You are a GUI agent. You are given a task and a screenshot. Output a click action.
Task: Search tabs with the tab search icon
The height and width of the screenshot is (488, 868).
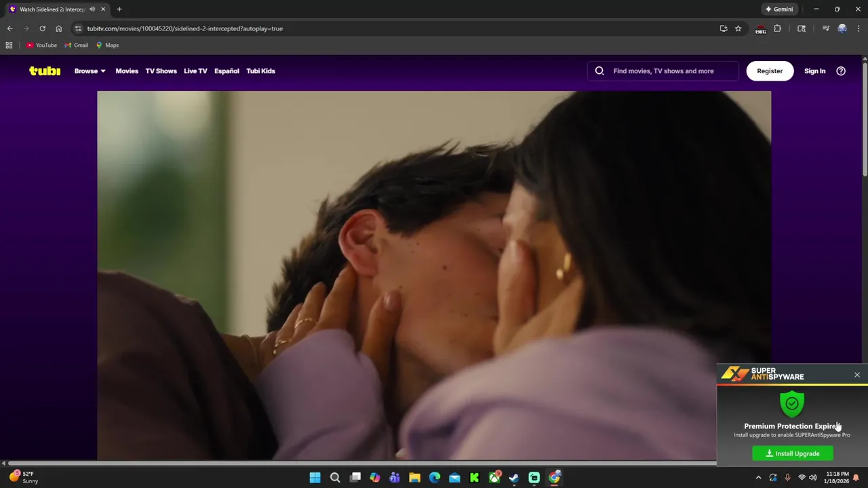802,28
